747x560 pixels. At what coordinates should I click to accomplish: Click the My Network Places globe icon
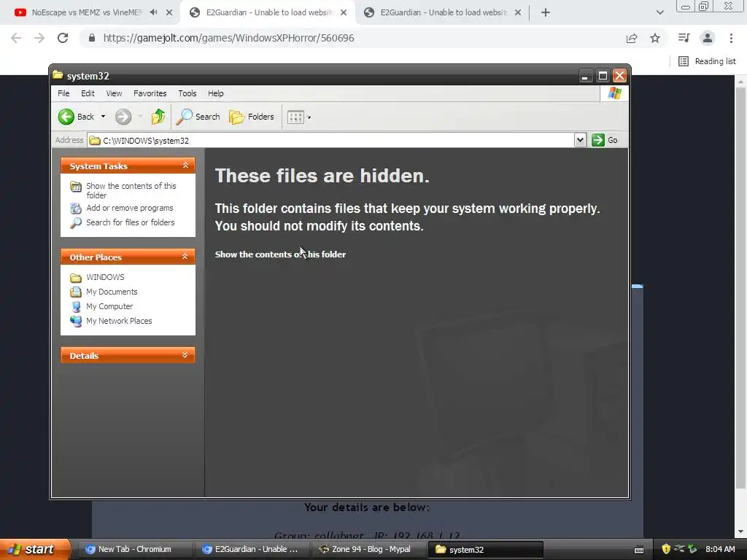[76, 321]
